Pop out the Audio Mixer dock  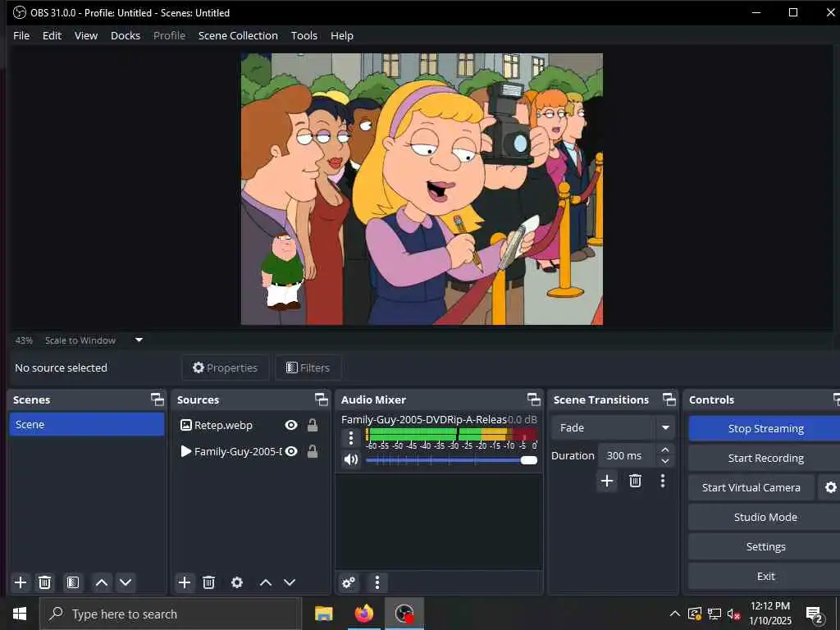[533, 399]
